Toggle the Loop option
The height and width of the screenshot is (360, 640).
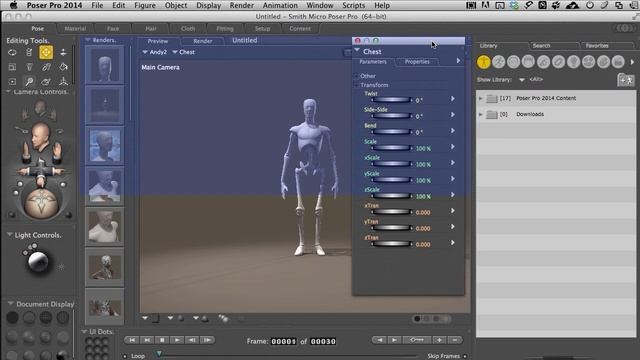tap(125, 356)
